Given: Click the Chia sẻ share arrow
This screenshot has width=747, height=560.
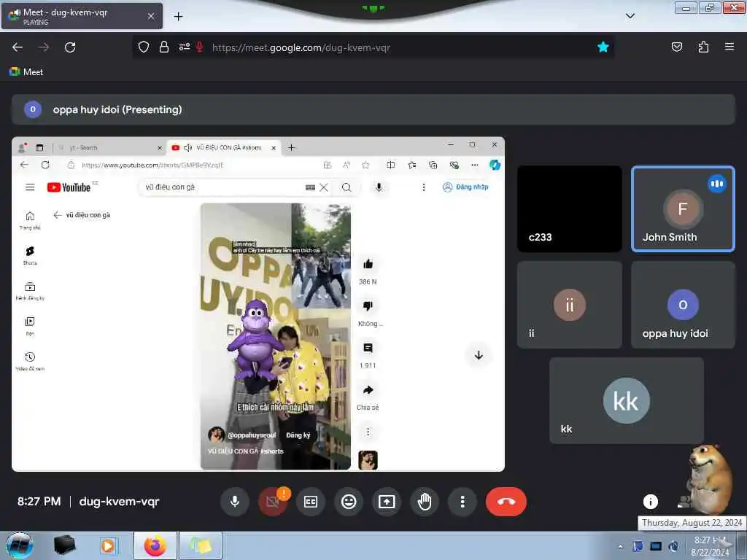Looking at the screenshot, I should (x=368, y=390).
